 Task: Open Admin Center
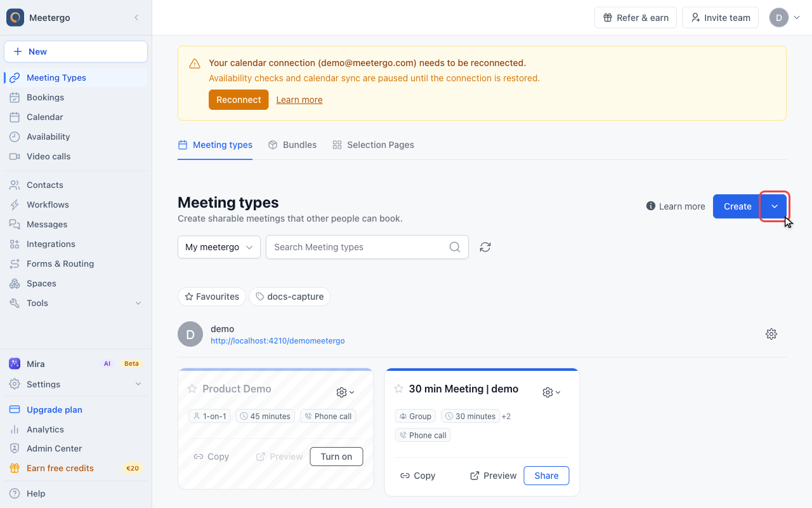pos(76,448)
